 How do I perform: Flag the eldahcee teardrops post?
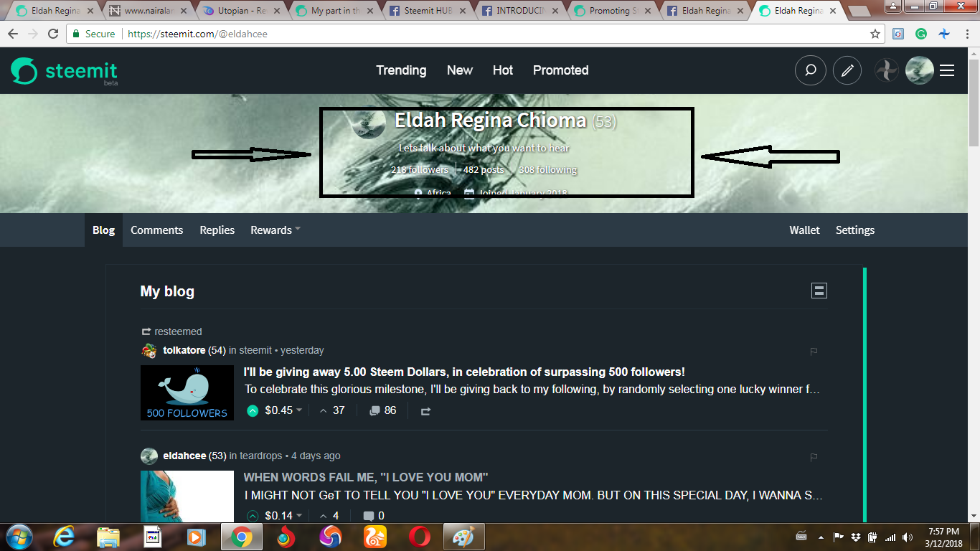click(814, 457)
